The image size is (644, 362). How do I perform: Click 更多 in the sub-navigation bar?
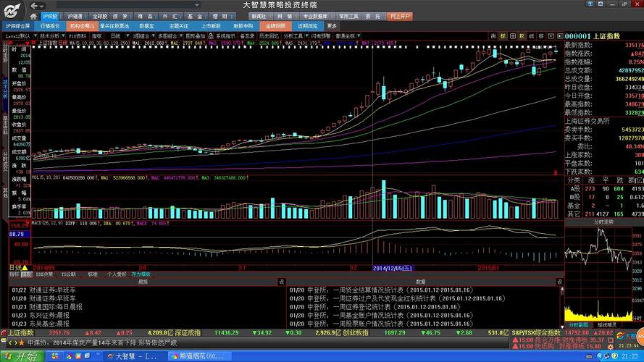(332, 26)
